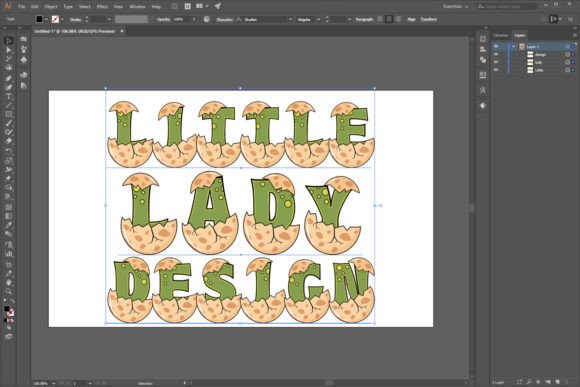Click Delete Selection trash icon in Layers panel

[x=567, y=382]
